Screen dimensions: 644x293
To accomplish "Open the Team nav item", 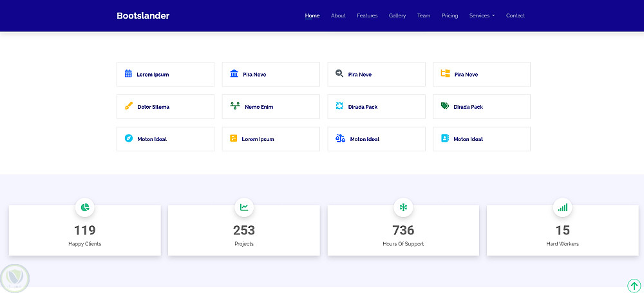I will pyautogui.click(x=424, y=15).
